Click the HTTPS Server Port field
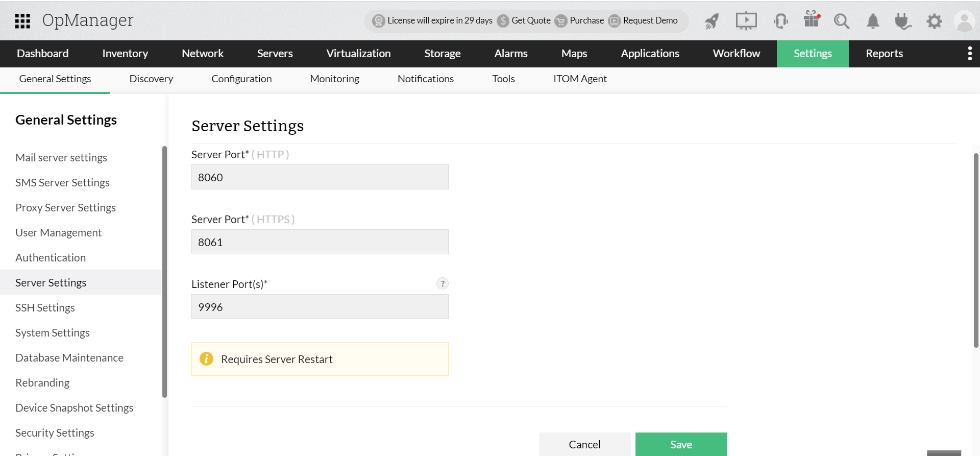 coord(320,242)
